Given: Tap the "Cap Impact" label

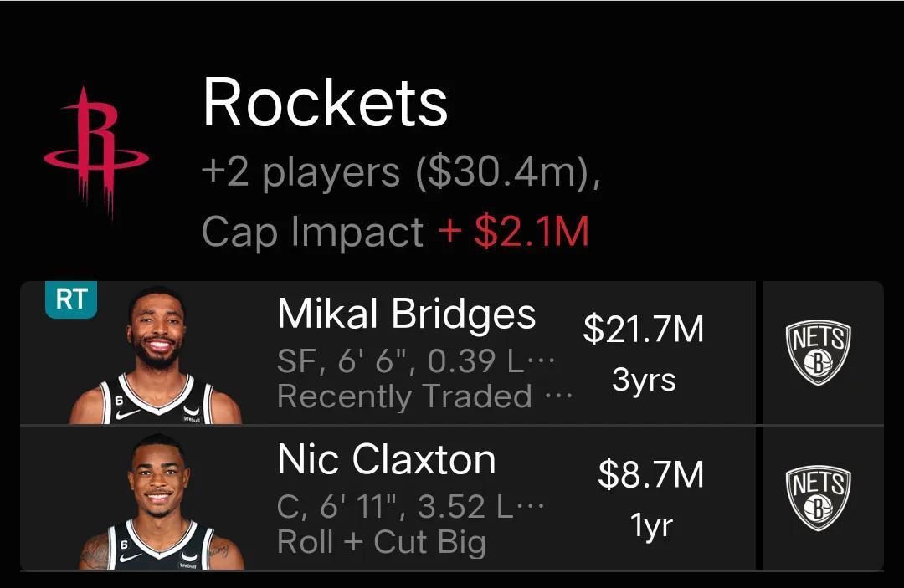Looking at the screenshot, I should click(x=312, y=232).
